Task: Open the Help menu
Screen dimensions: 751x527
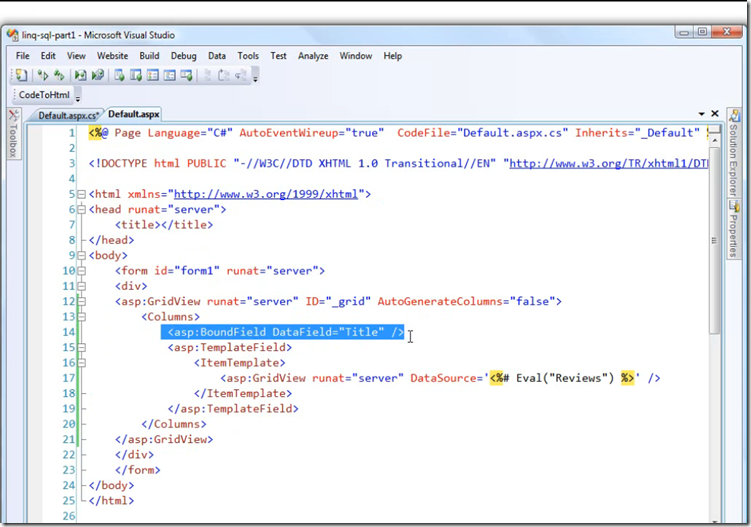Action: (393, 56)
